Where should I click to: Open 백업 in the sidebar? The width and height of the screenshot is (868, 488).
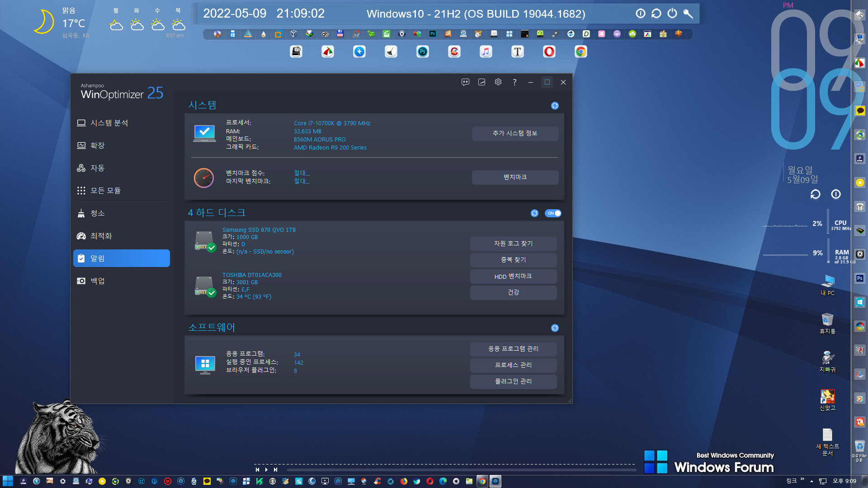121,281
